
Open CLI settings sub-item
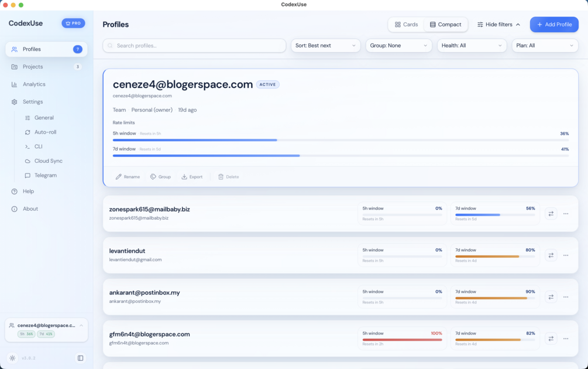pyautogui.click(x=38, y=146)
